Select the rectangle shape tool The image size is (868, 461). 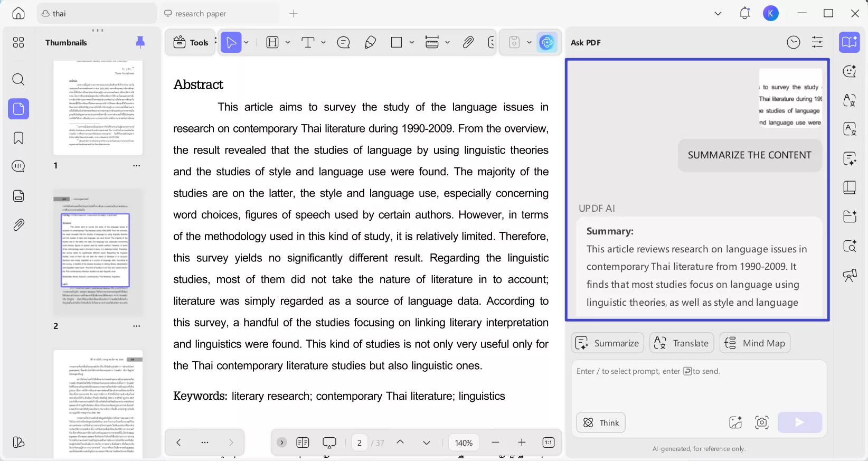pyautogui.click(x=397, y=42)
